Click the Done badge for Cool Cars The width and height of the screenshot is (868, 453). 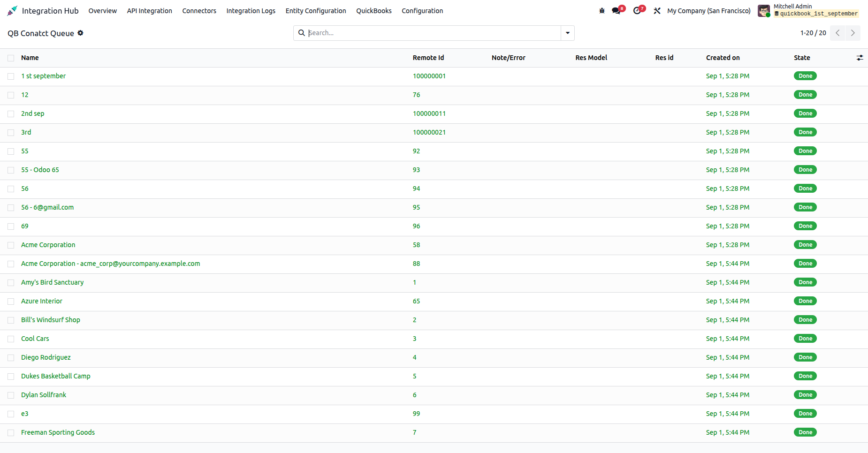[x=805, y=339]
